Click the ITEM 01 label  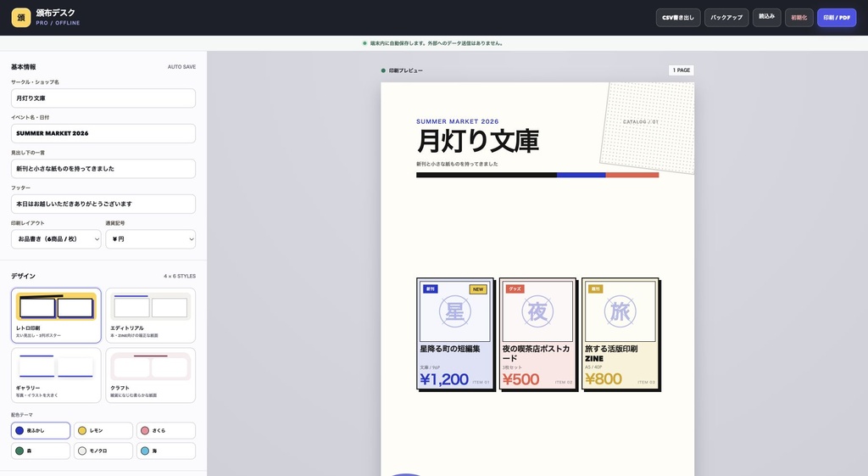[x=481, y=383]
